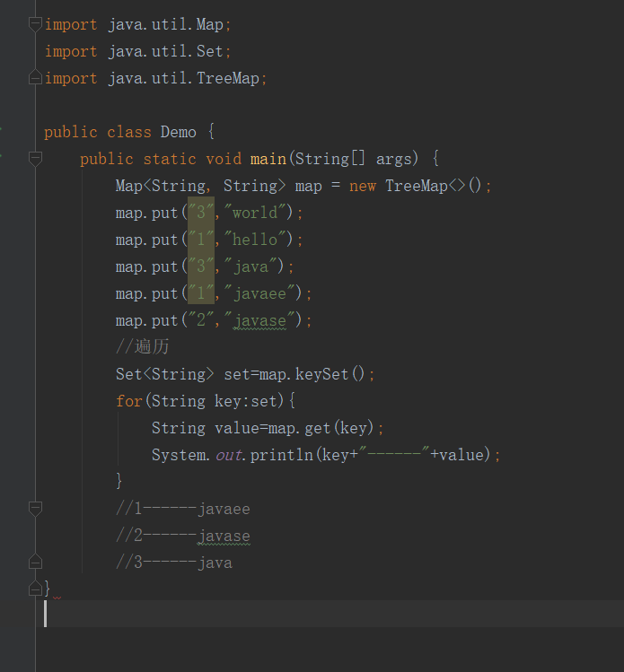The height and width of the screenshot is (672, 624).
Task: Click the void return type
Action: point(224,159)
